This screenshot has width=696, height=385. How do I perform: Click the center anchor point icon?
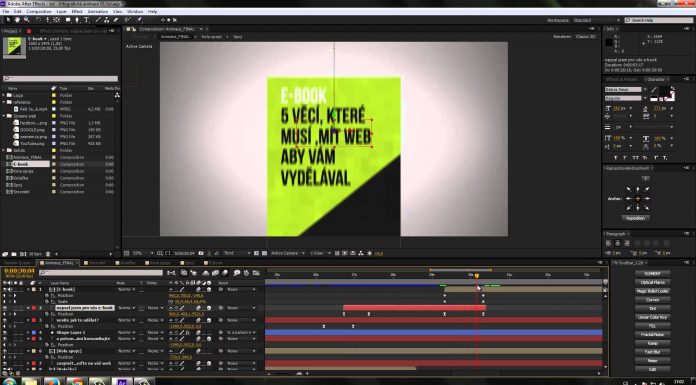pyautogui.click(x=638, y=198)
